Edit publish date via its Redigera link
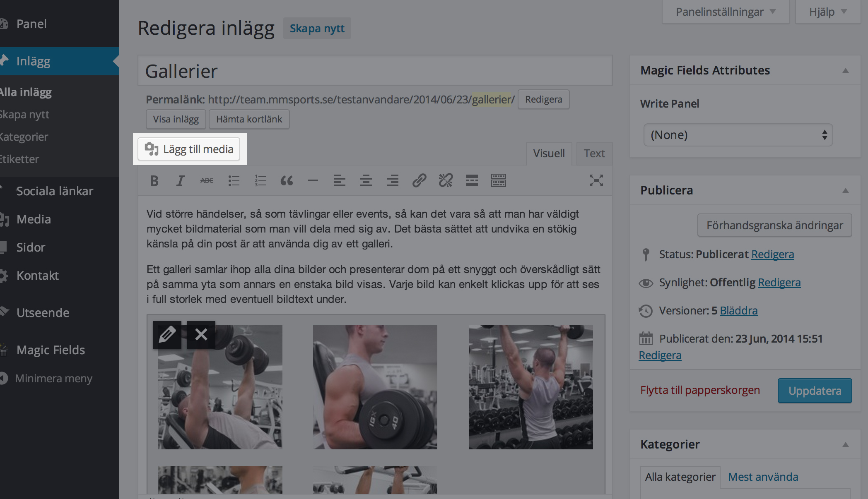Screen dimensions: 868x499 [x=660, y=355]
